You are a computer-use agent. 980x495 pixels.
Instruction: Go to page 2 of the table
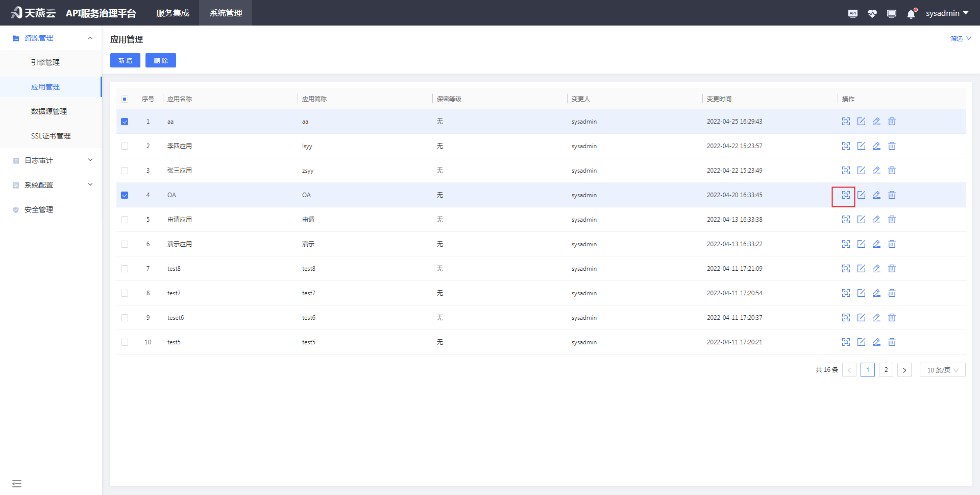[886, 369]
